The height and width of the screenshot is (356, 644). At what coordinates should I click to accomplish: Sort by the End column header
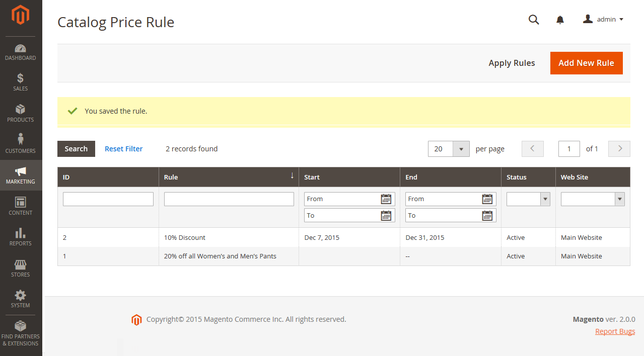tap(451, 177)
